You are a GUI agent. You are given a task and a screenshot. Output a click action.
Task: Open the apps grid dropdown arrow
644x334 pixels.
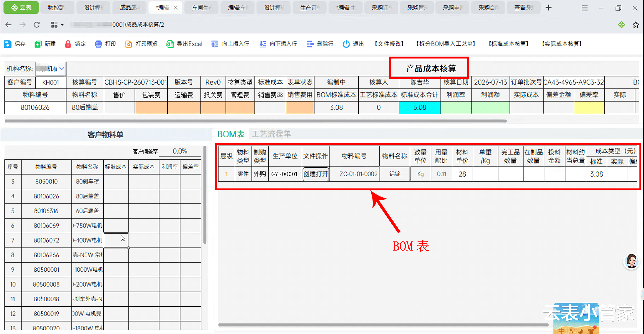point(62,25)
